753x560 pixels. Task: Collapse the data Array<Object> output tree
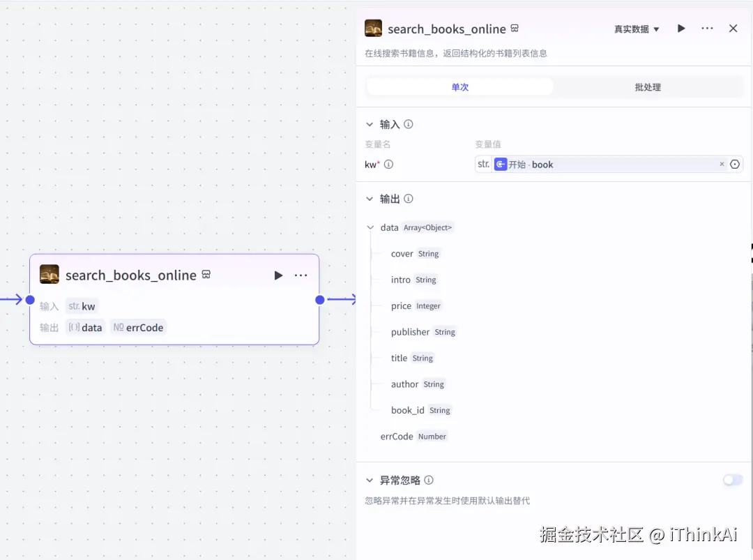tap(370, 227)
